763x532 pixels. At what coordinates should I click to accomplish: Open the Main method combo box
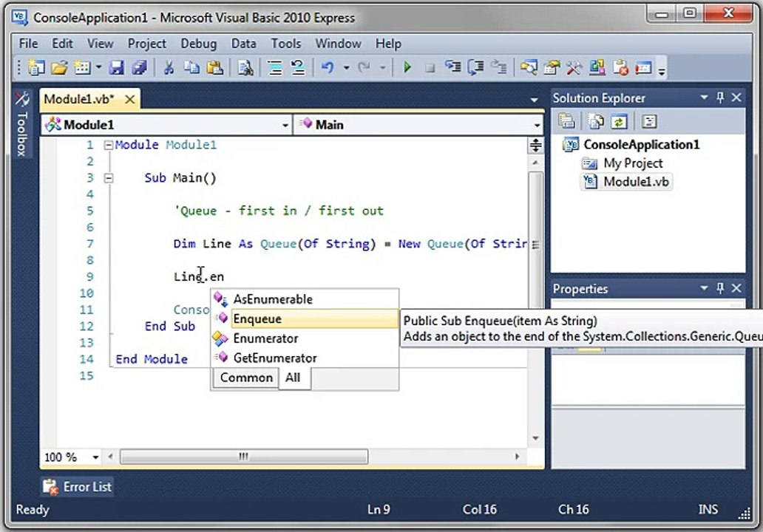coord(419,125)
